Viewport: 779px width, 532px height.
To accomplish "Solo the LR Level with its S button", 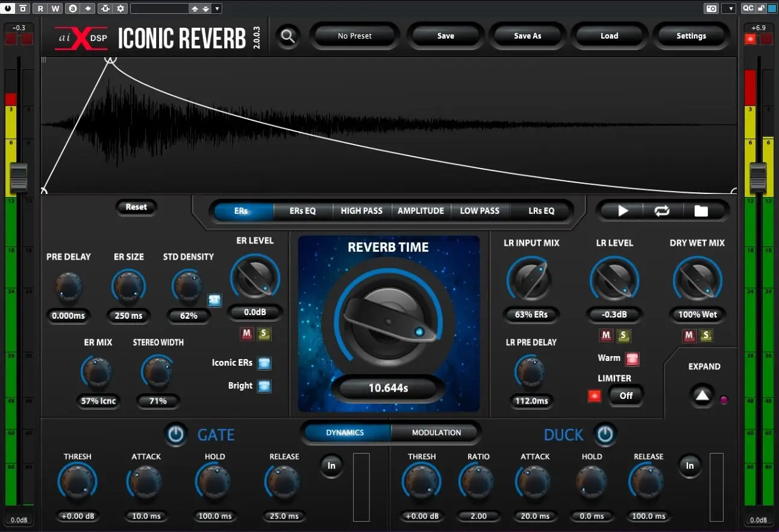I will pos(624,336).
